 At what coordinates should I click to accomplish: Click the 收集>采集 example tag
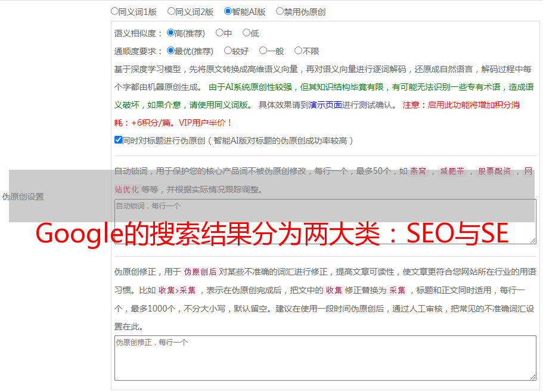click(x=177, y=290)
